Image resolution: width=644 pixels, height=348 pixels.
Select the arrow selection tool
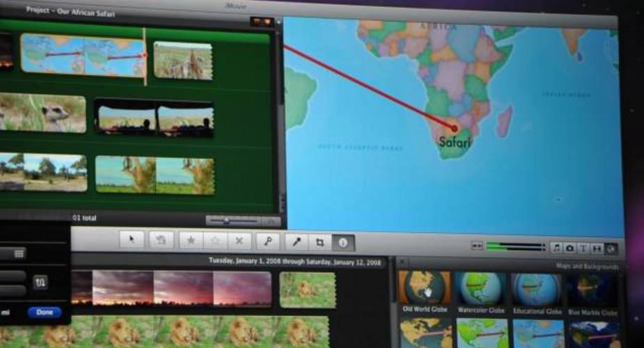pos(132,240)
